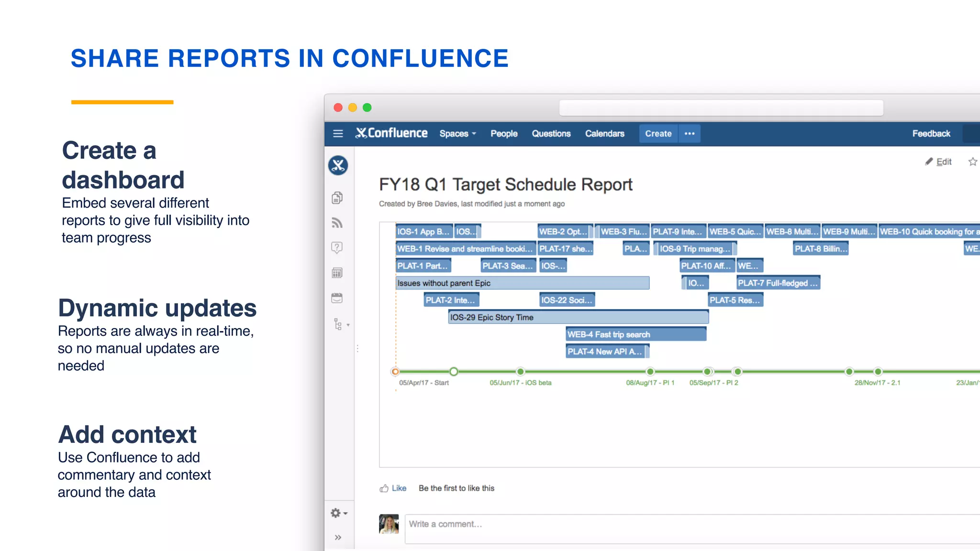Select the IOS-1 App B... epic bar
This screenshot has height=551, width=980.
424,231
